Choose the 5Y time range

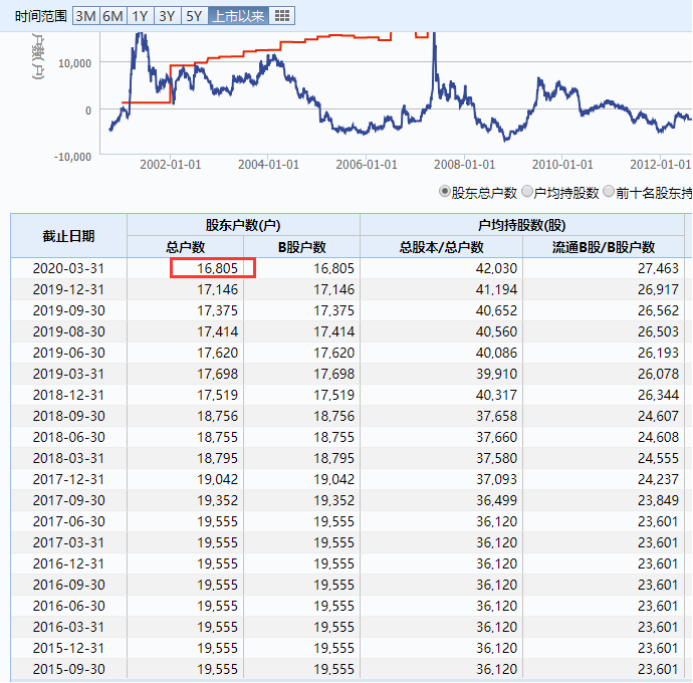(194, 16)
